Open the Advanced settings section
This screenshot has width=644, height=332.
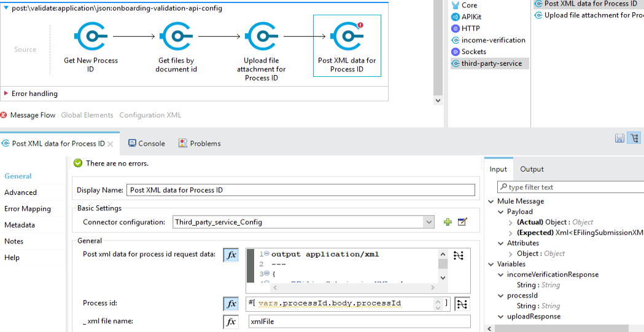(20, 192)
